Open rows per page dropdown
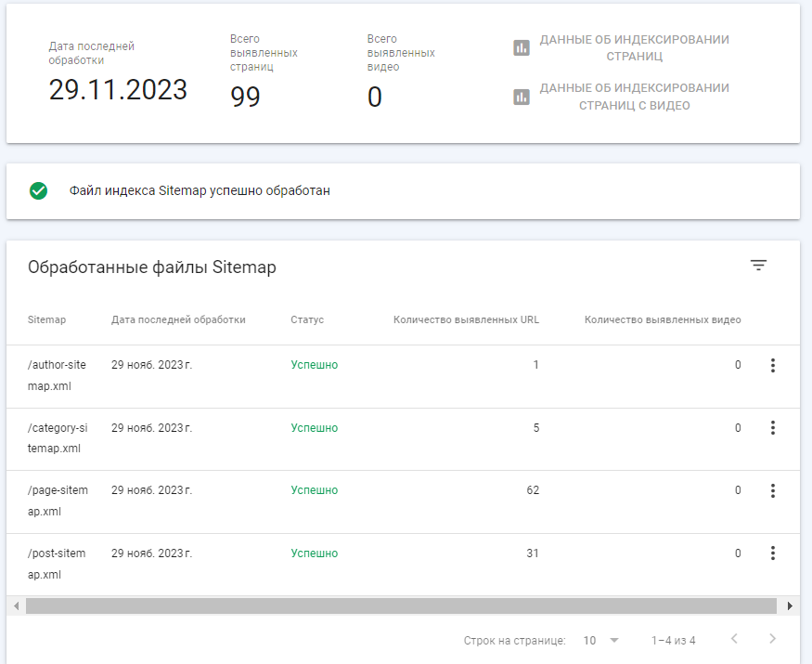812x664 pixels. coord(600,641)
